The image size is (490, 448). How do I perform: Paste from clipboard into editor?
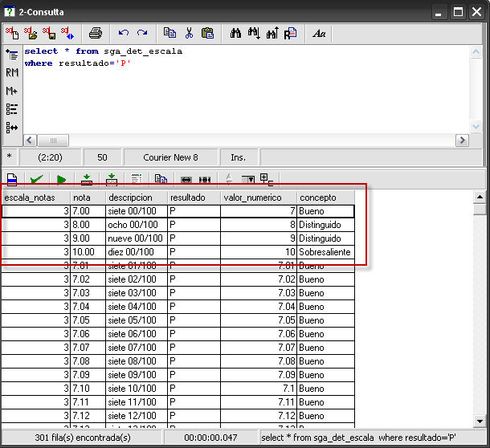tap(207, 33)
